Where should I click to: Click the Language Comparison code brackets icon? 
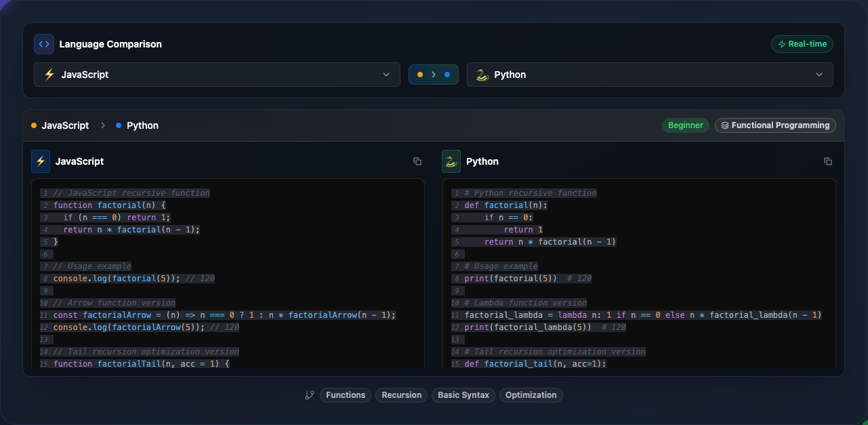coord(44,44)
